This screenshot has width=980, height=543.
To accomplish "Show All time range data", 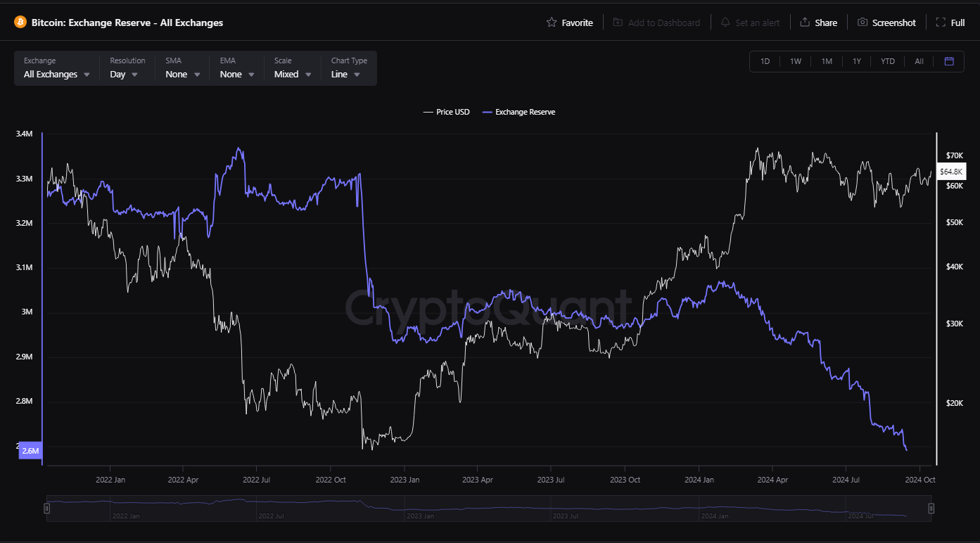I will point(919,61).
